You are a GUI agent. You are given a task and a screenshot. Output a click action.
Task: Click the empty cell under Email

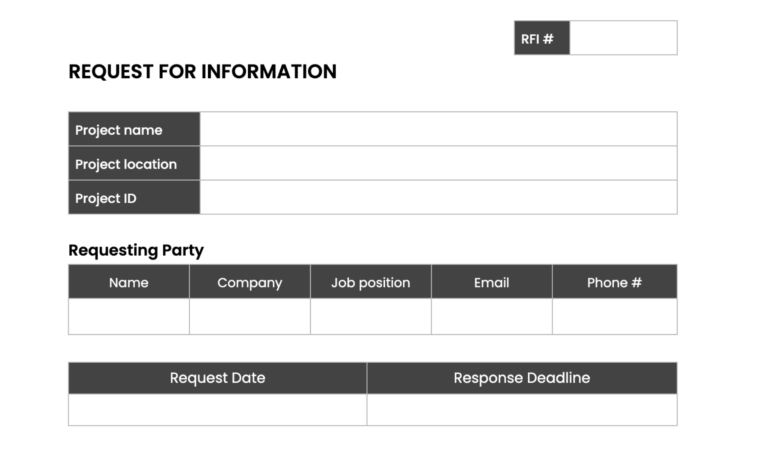[x=492, y=316]
